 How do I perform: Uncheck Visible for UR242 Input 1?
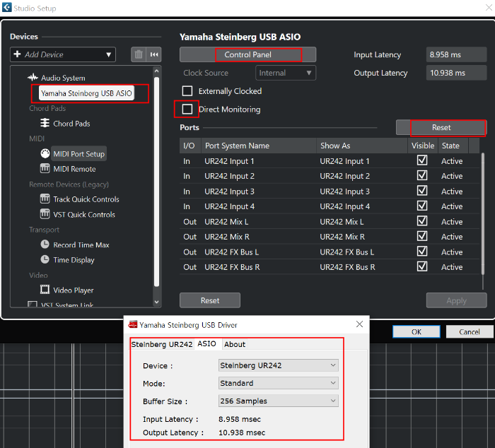pos(422,160)
